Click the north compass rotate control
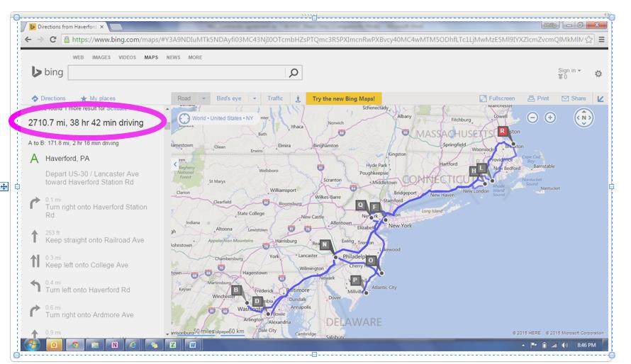 pyautogui.click(x=583, y=118)
